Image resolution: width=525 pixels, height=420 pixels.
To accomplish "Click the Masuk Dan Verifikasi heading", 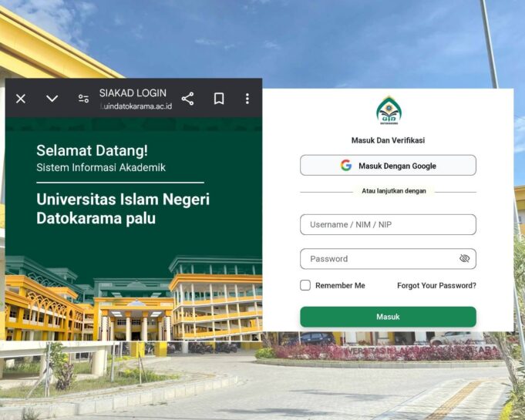I will pos(388,140).
